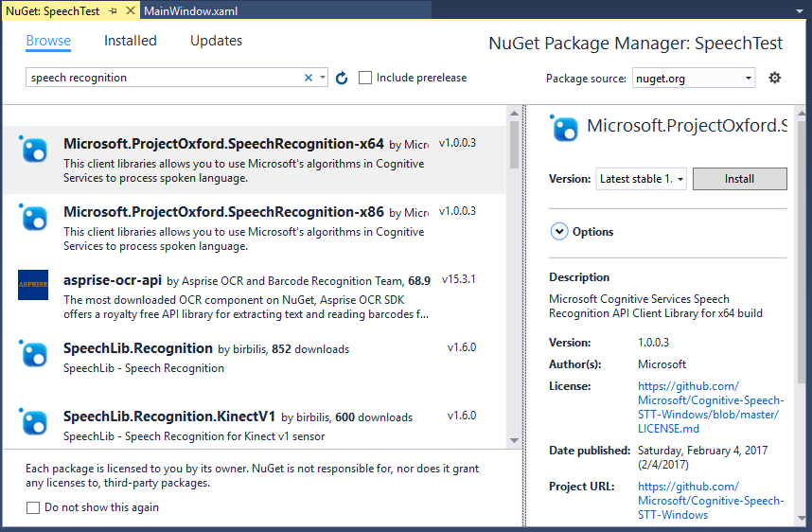Expand the Options section
The image size is (812, 532).
(x=559, y=232)
